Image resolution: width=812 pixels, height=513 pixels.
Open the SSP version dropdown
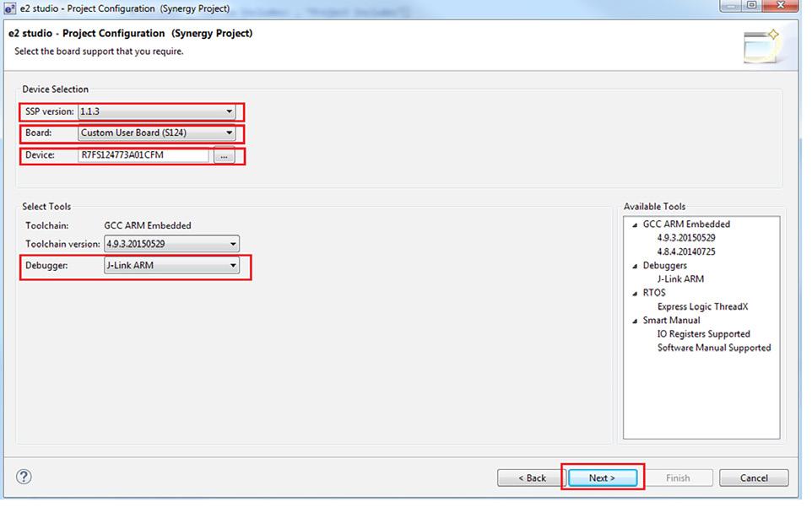point(156,111)
